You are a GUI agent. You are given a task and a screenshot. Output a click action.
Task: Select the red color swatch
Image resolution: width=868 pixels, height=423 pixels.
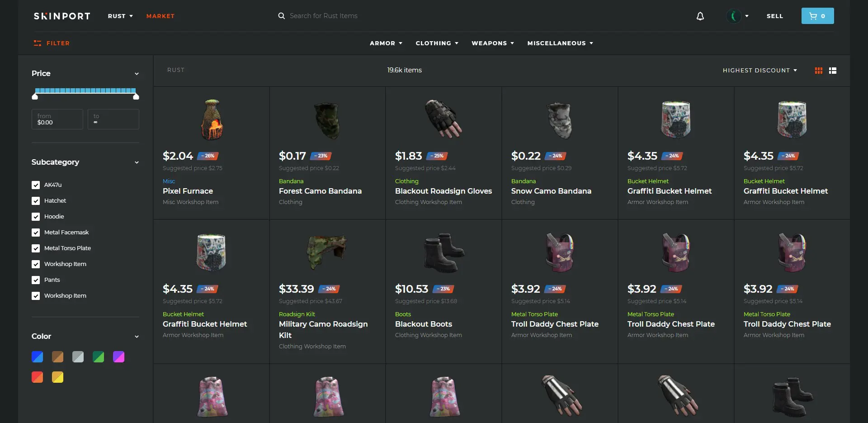(38, 377)
